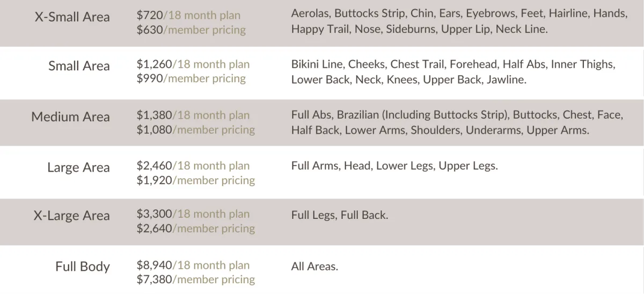Click the X-Large Area label
644x294 pixels.
pyautogui.click(x=71, y=216)
